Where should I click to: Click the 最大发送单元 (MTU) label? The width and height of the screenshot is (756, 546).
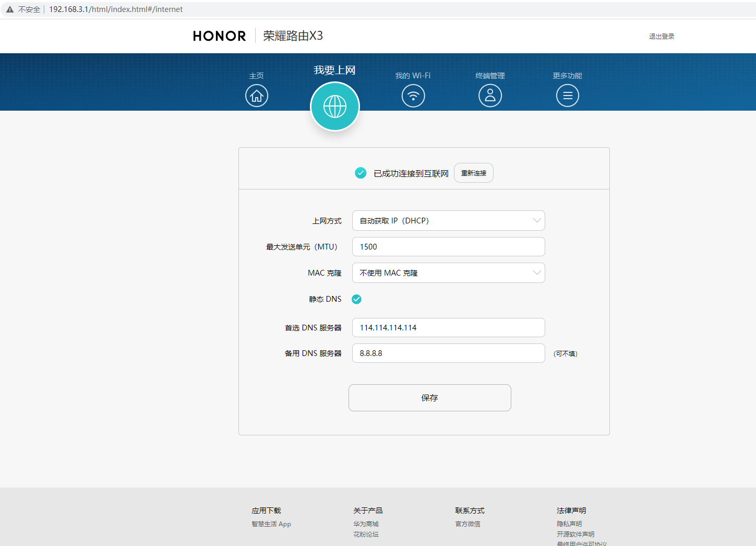click(x=302, y=247)
